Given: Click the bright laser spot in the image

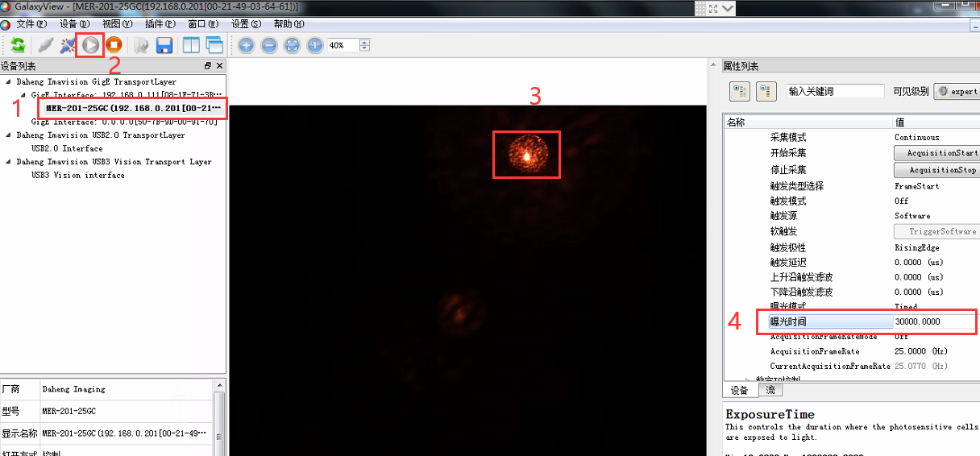Looking at the screenshot, I should [x=526, y=155].
